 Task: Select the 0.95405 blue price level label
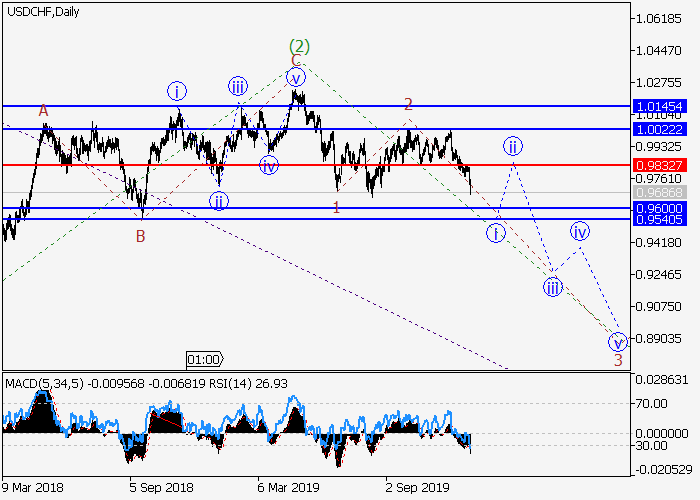click(x=659, y=219)
